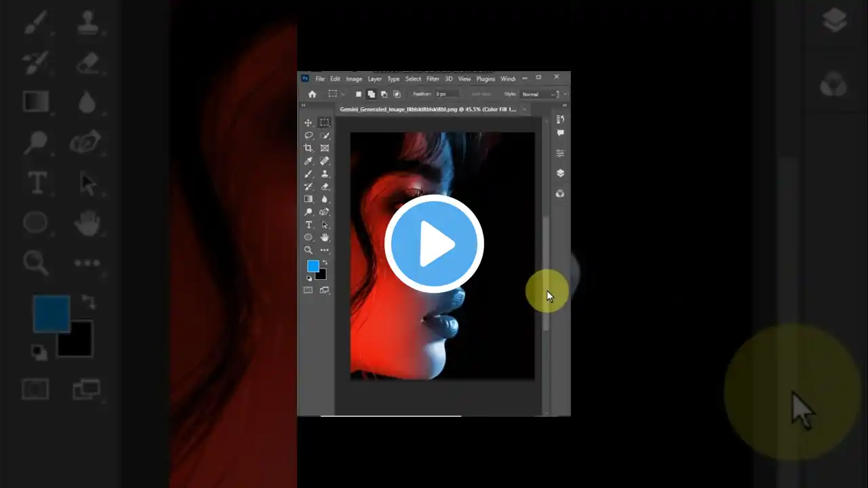Open the Filter menu
Viewport: 868px width, 488px height.
[x=433, y=79]
